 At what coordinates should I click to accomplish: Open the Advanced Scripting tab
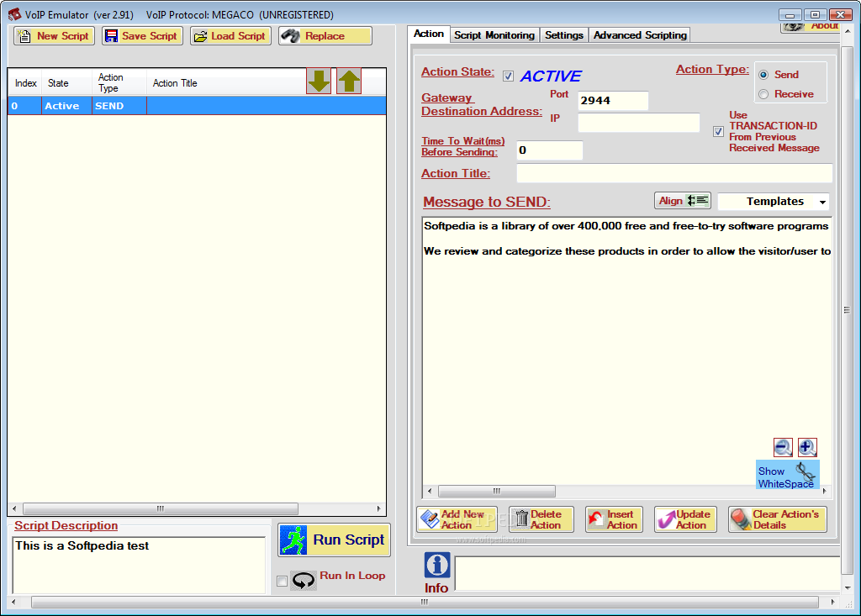640,35
